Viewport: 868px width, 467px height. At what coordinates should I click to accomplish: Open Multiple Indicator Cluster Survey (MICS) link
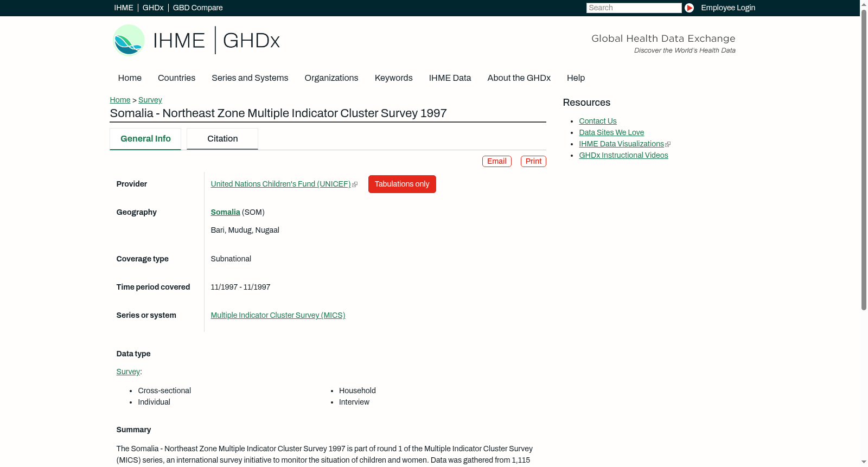pos(278,315)
